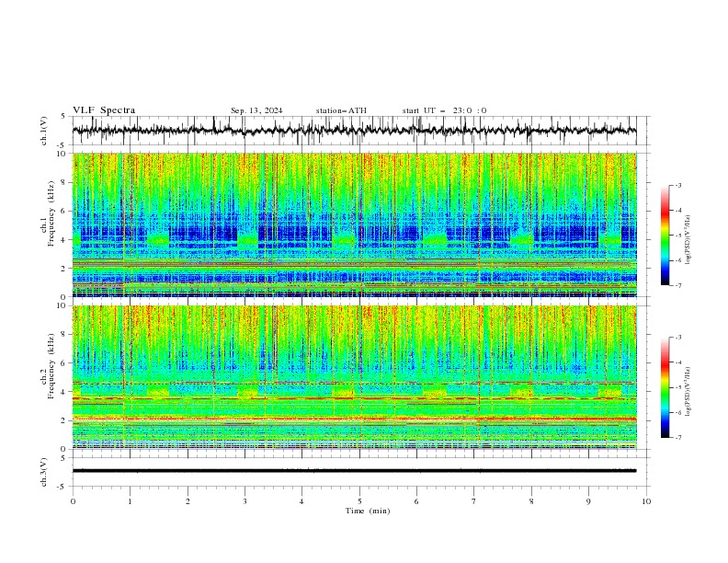
Task: Click the time axis tick label "10" under the plots
Action: (x=646, y=501)
